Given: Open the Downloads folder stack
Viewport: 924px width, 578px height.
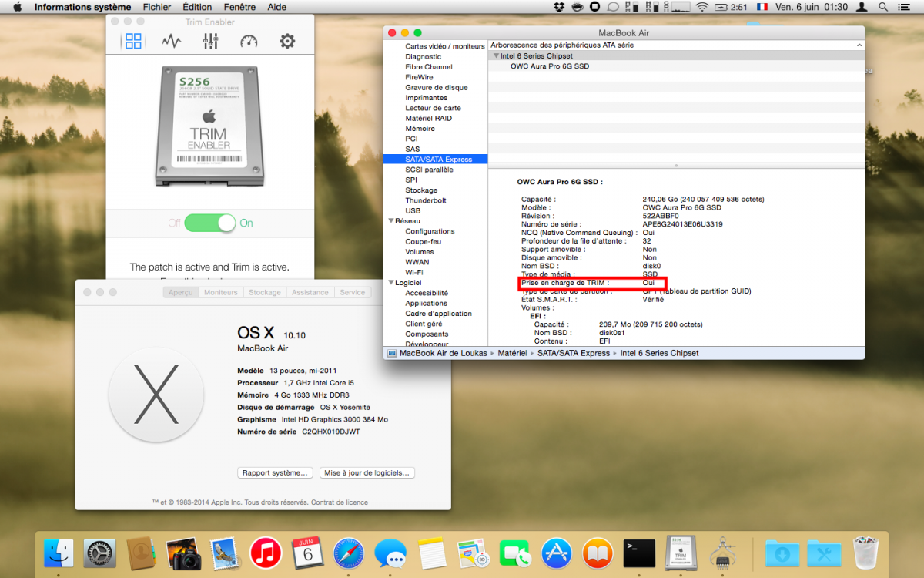Looking at the screenshot, I should 782,553.
